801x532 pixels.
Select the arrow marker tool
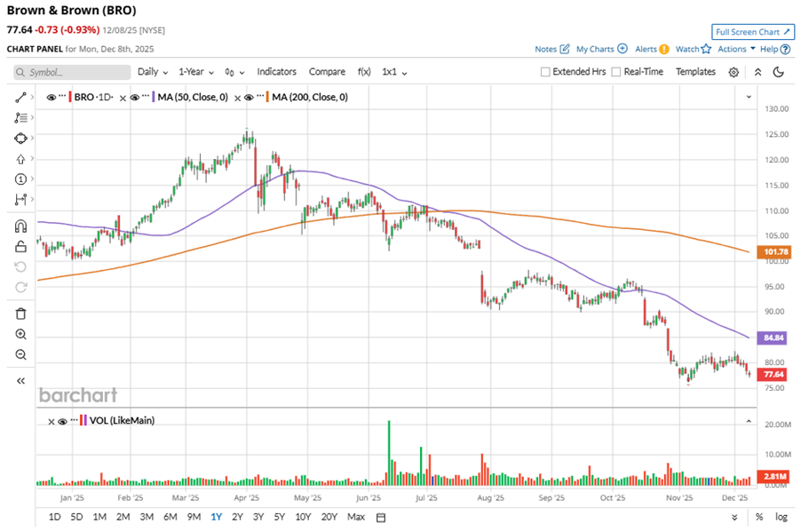pos(20,159)
